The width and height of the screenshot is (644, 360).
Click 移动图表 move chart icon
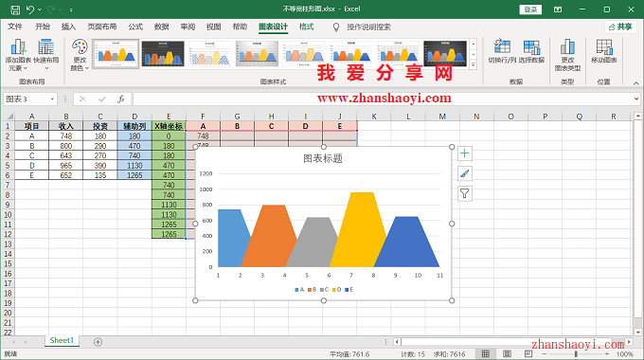point(604,50)
